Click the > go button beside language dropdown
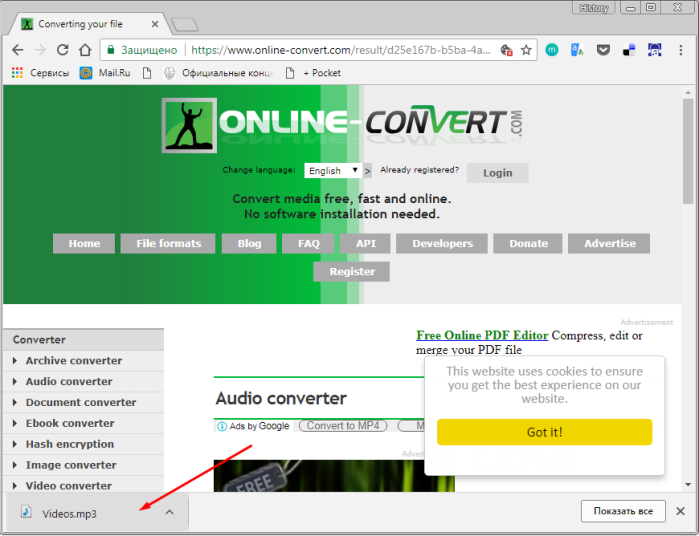This screenshot has width=699, height=536. pyautogui.click(x=367, y=171)
